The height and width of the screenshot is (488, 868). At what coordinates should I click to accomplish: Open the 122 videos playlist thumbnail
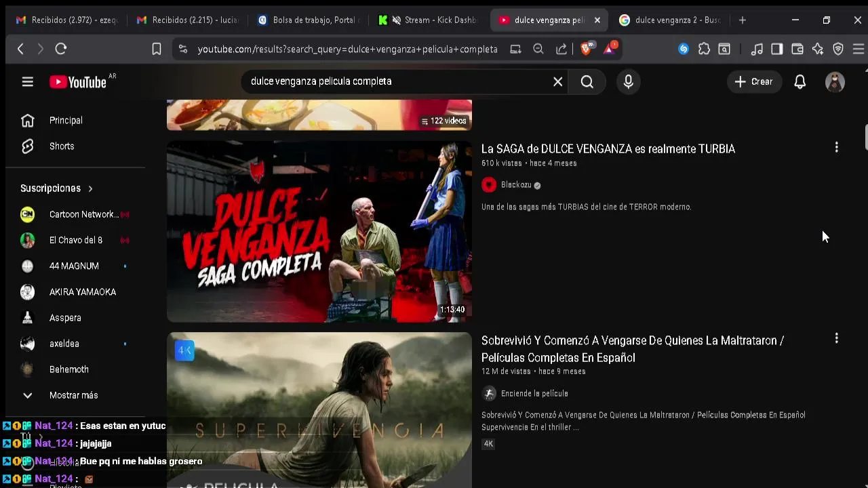[x=319, y=115]
